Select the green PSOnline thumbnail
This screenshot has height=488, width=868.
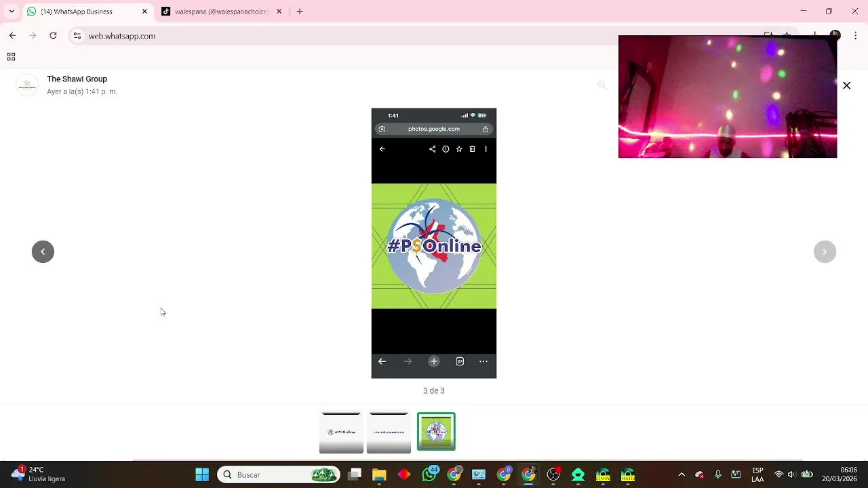[x=436, y=431]
